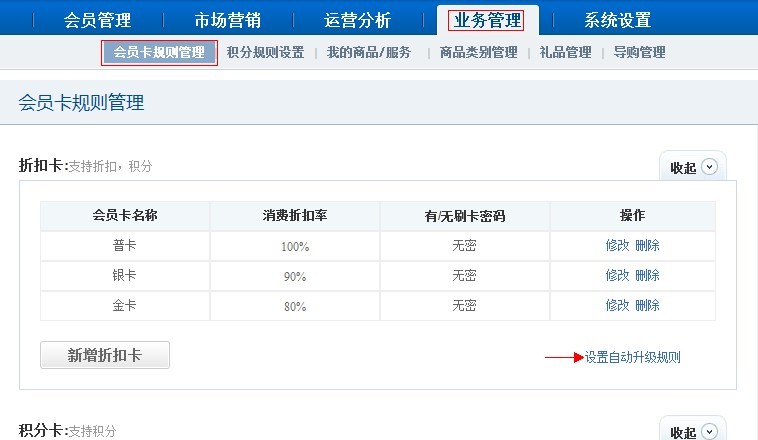758x440 pixels.
Task: Edit the 银卡 card via 修改
Action: click(x=617, y=276)
